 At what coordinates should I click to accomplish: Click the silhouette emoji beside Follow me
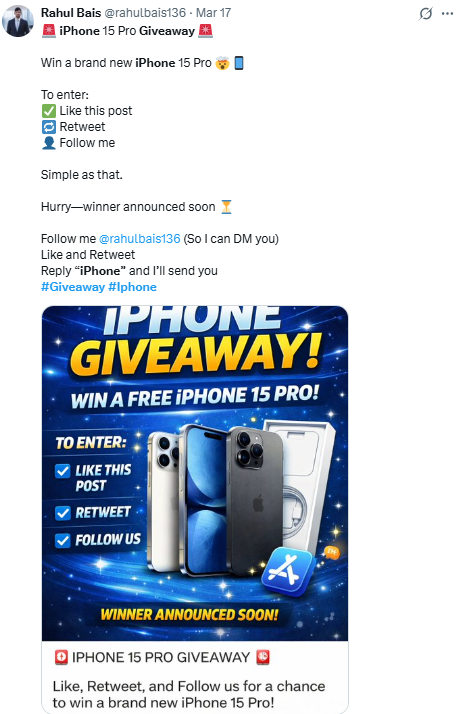pos(49,143)
